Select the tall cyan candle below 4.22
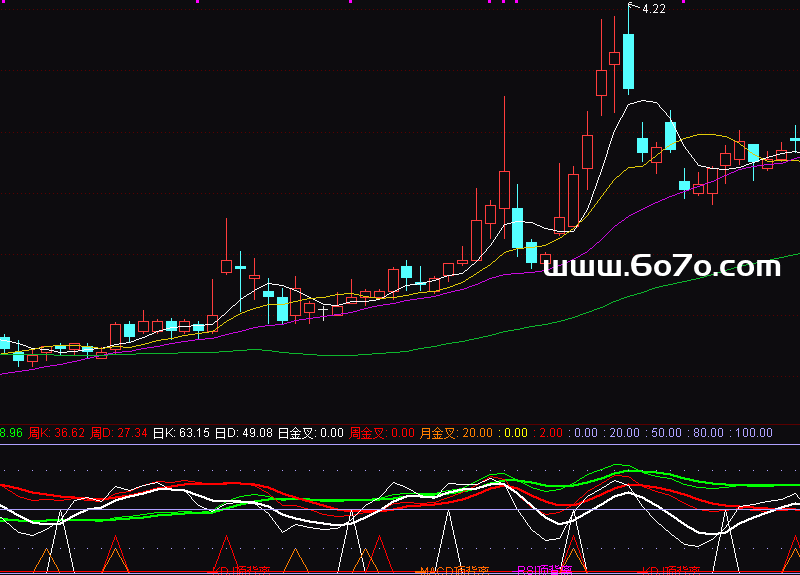The width and height of the screenshot is (800, 575). [x=628, y=62]
